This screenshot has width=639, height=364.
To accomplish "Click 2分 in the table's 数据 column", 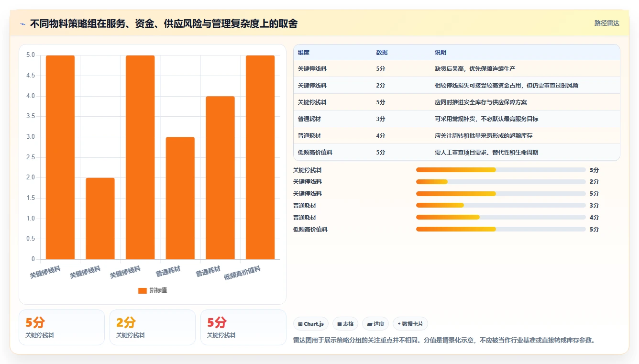I will pos(381,86).
